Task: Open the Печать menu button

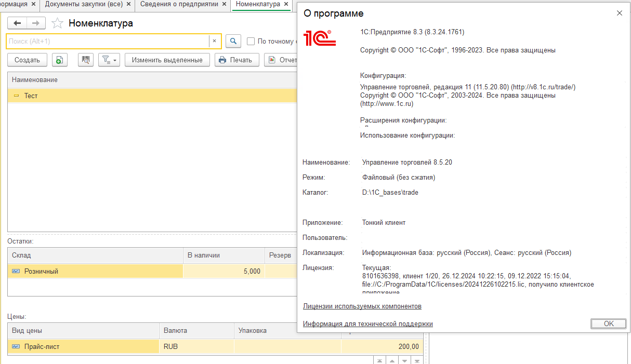Action: pos(236,60)
